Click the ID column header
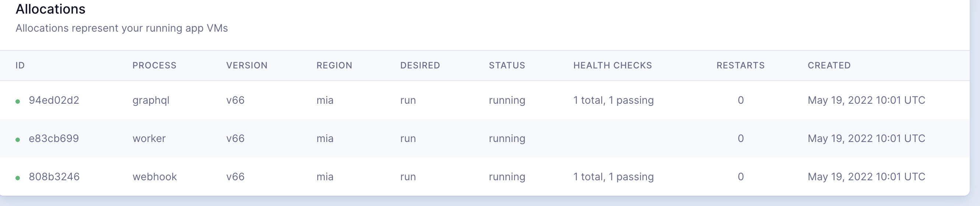 coord(20,65)
